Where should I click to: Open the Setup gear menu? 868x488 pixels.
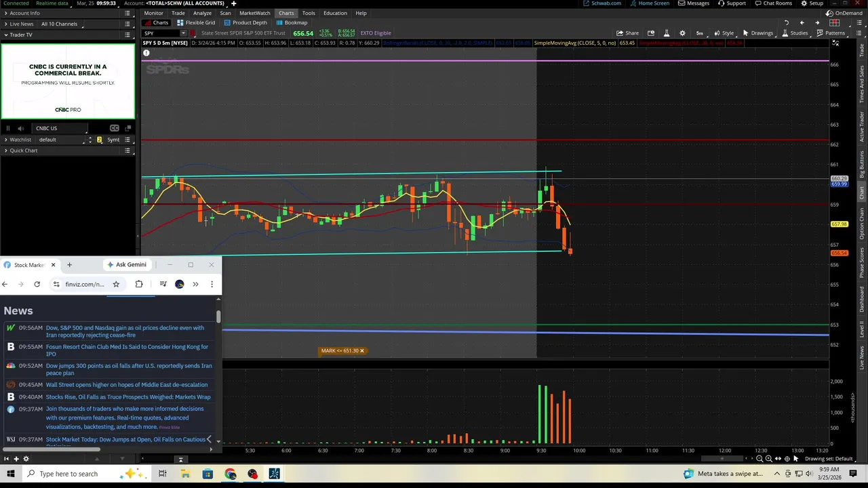[812, 3]
